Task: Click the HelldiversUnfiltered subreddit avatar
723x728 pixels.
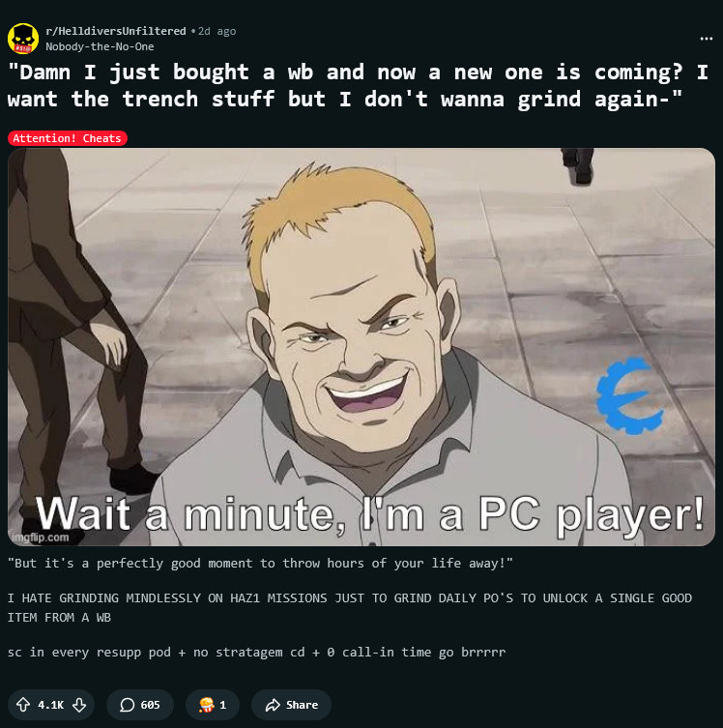Action: (x=23, y=39)
